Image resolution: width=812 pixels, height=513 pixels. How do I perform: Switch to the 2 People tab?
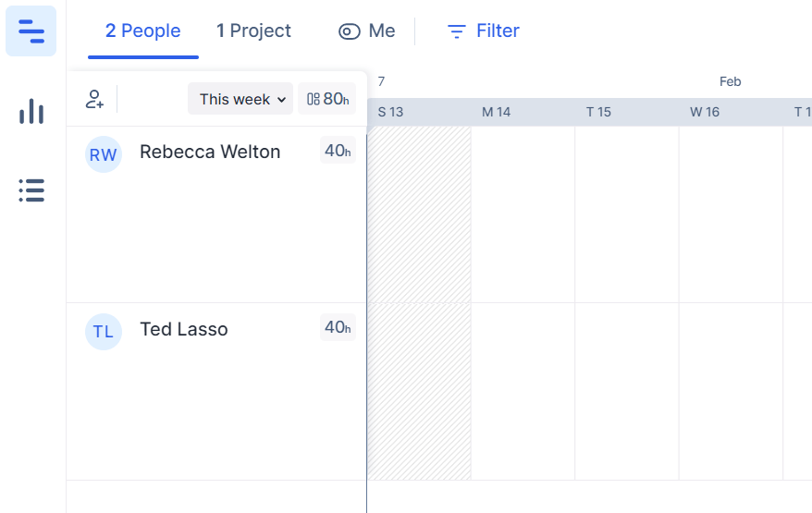(x=143, y=31)
